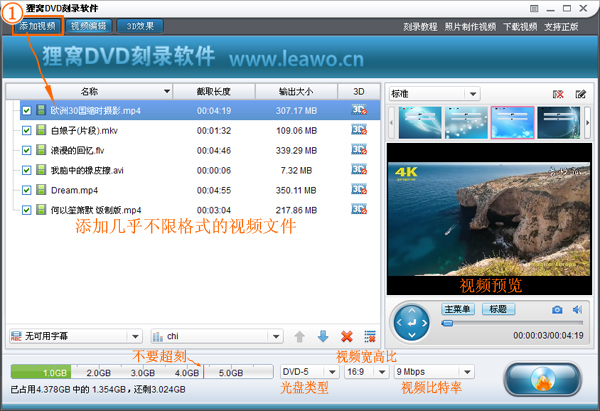Take a snapshot with the camera icon
The height and width of the screenshot is (411, 600).
coord(557,310)
